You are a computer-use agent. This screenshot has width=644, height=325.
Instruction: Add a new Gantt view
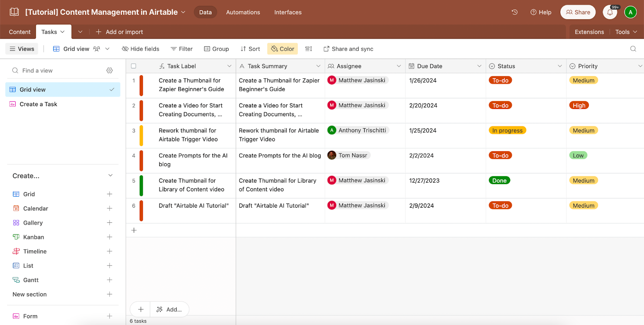pos(109,280)
